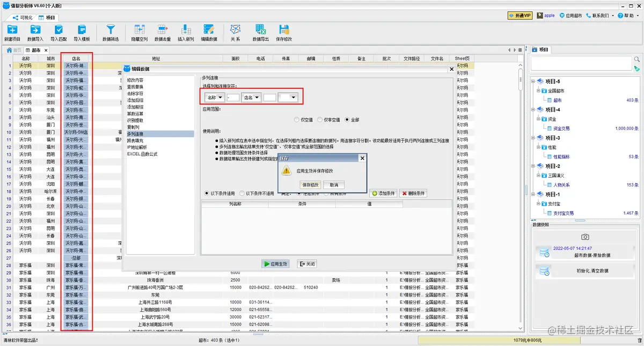The height and width of the screenshot is (346, 644).
Task: Click the 关闭 button in edit dialog
Action: point(307,264)
